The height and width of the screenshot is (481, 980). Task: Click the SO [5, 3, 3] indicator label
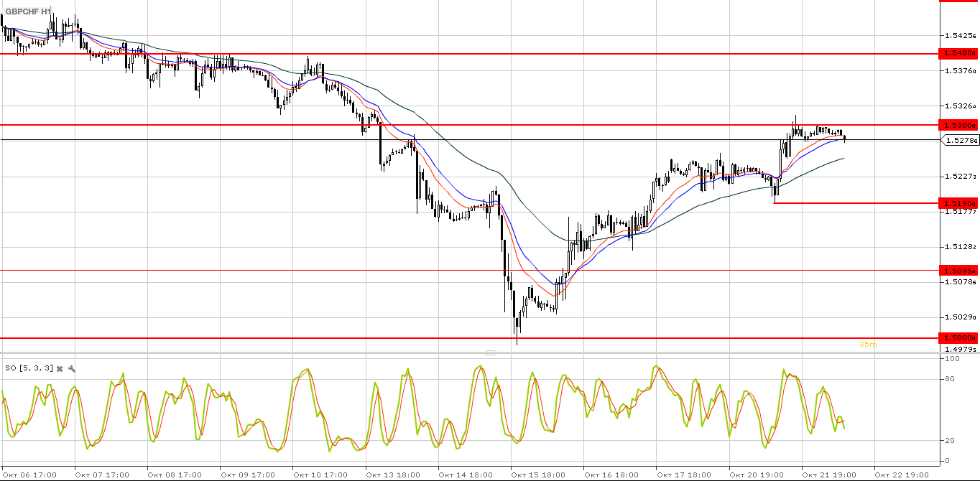29,368
